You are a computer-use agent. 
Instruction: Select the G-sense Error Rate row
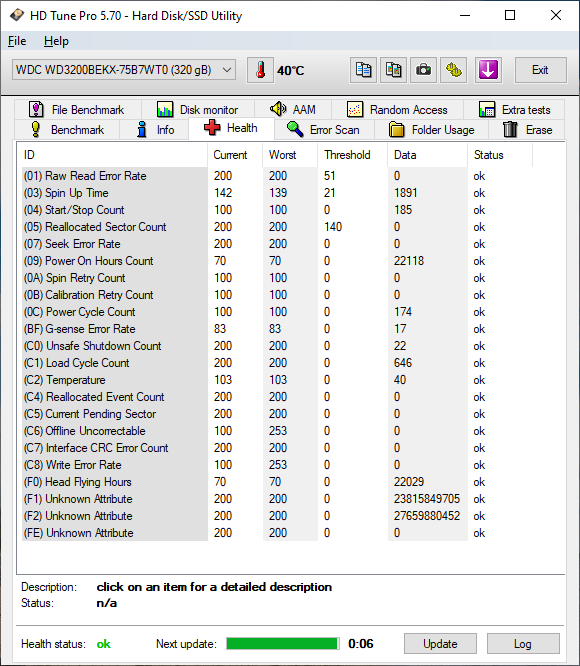coord(277,329)
